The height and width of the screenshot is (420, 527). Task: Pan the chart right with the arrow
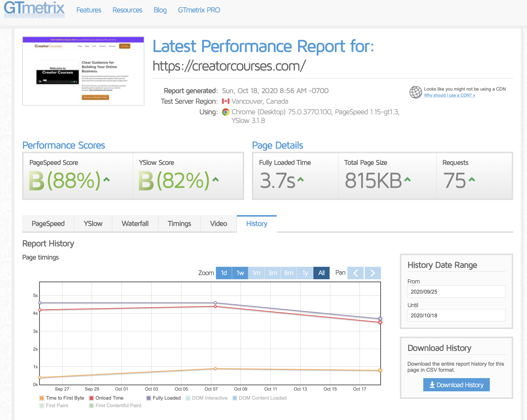pos(372,273)
